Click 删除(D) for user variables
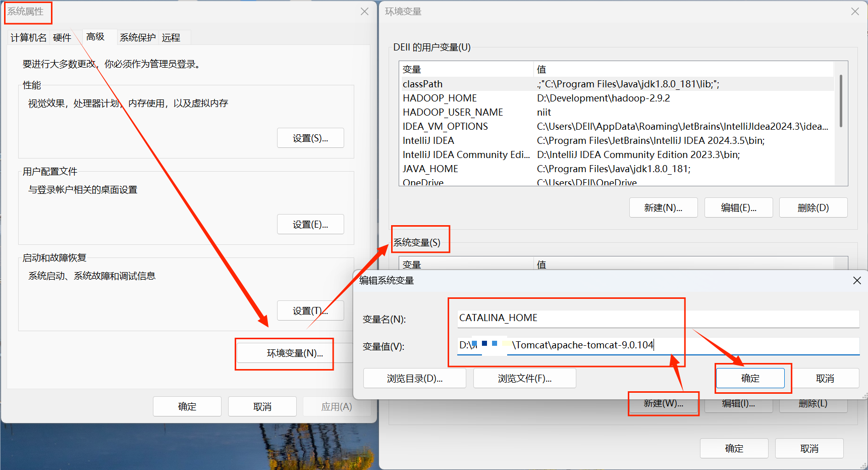Image resolution: width=868 pixels, height=470 pixels. [x=813, y=207]
